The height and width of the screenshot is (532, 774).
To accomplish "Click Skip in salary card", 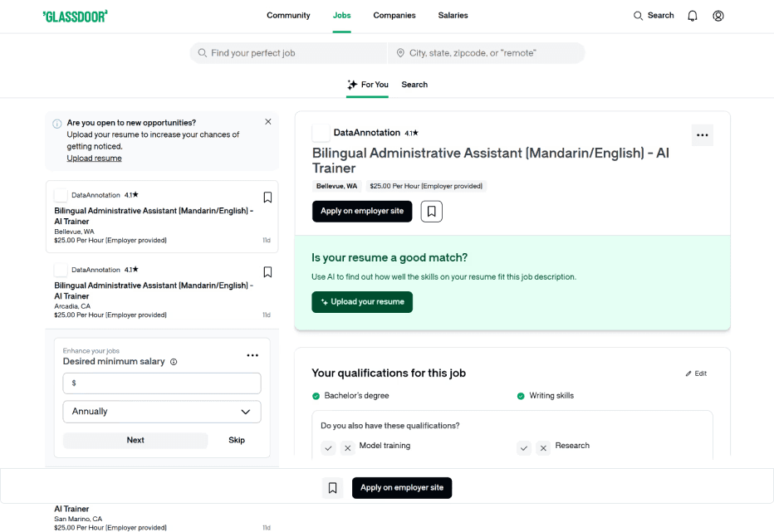I will click(x=237, y=440).
